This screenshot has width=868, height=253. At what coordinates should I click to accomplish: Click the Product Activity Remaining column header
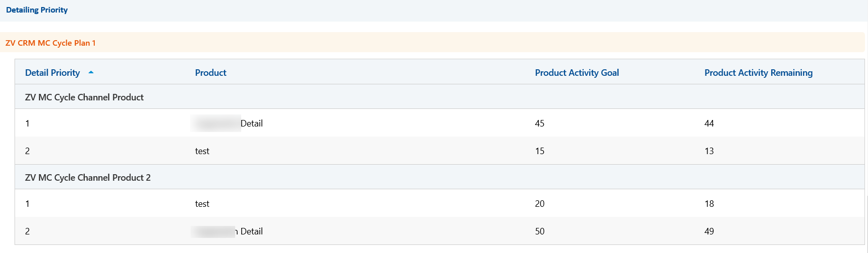pyautogui.click(x=758, y=73)
